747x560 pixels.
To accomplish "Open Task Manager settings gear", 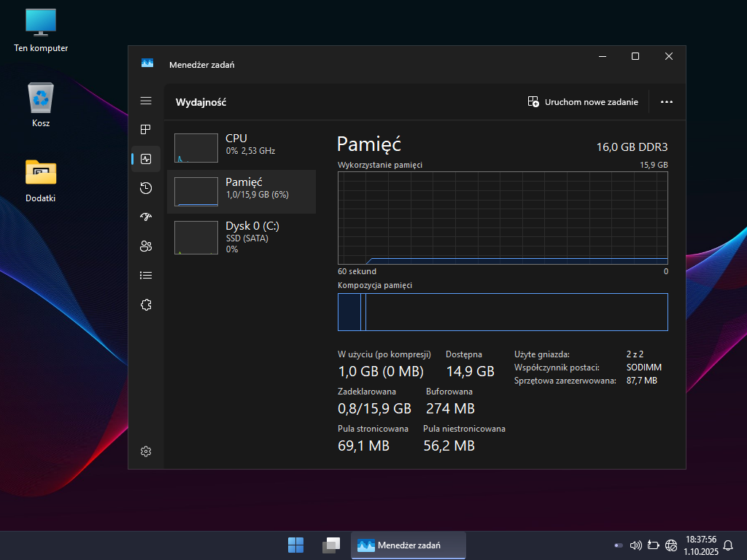I will pos(146,451).
